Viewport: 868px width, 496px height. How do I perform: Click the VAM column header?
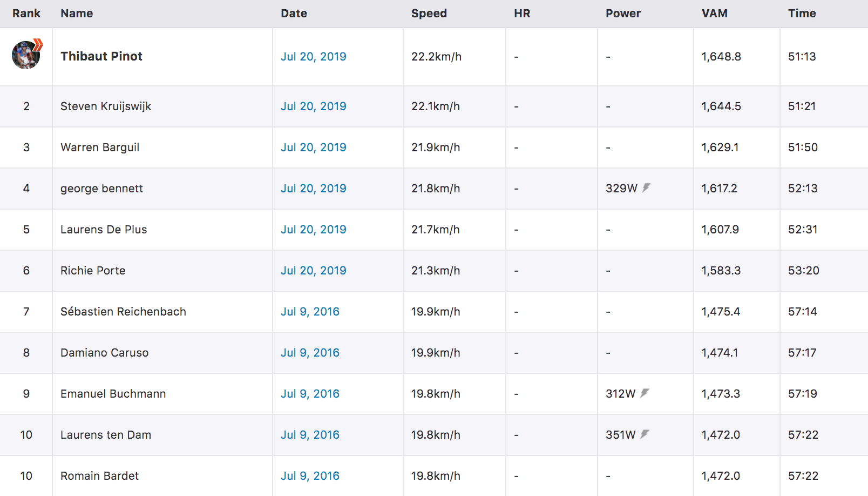click(x=714, y=14)
